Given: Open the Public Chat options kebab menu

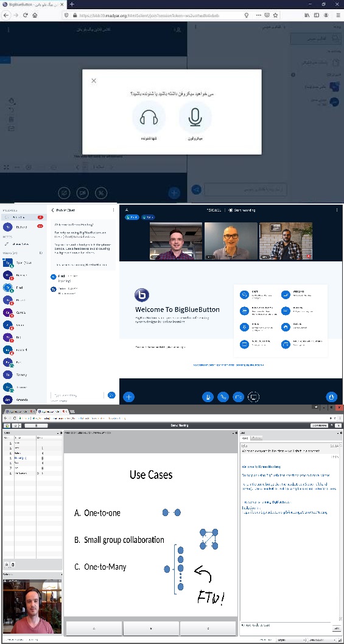Looking at the screenshot, I should tap(114, 210).
